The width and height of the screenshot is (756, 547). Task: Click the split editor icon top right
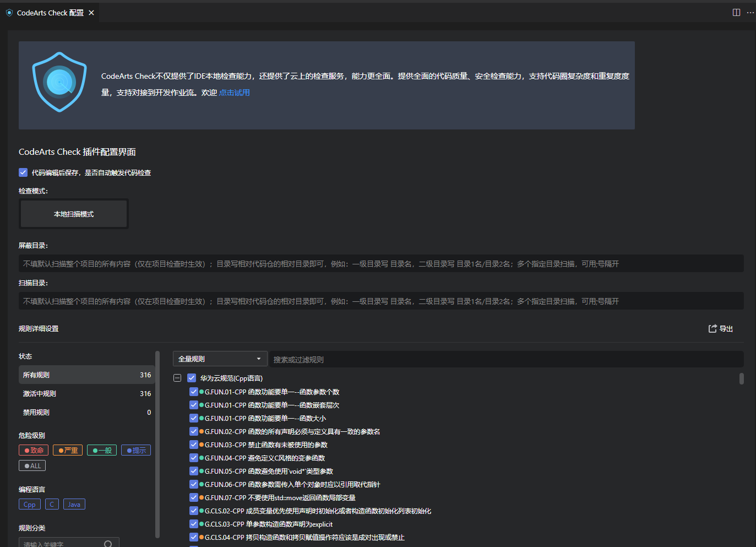point(736,12)
